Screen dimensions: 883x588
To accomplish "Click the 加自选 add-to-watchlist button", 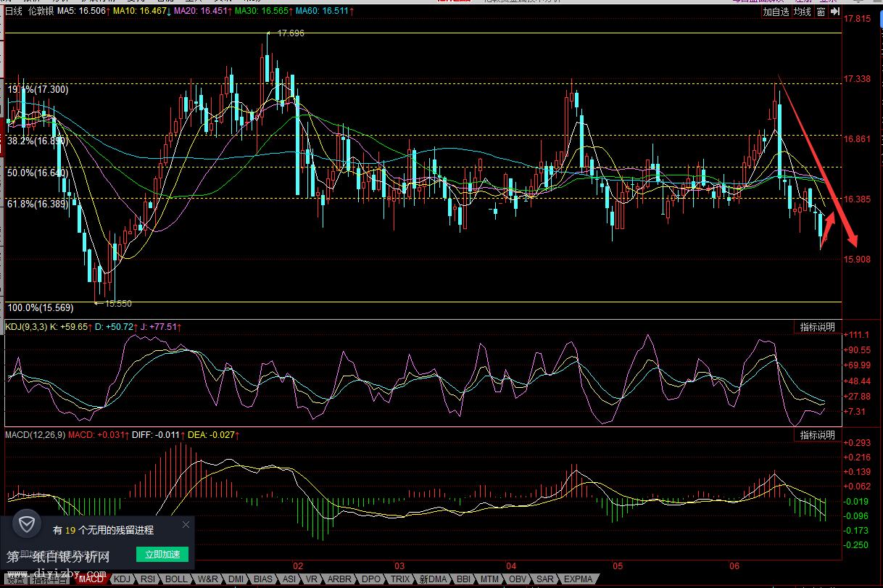I will coord(776,12).
